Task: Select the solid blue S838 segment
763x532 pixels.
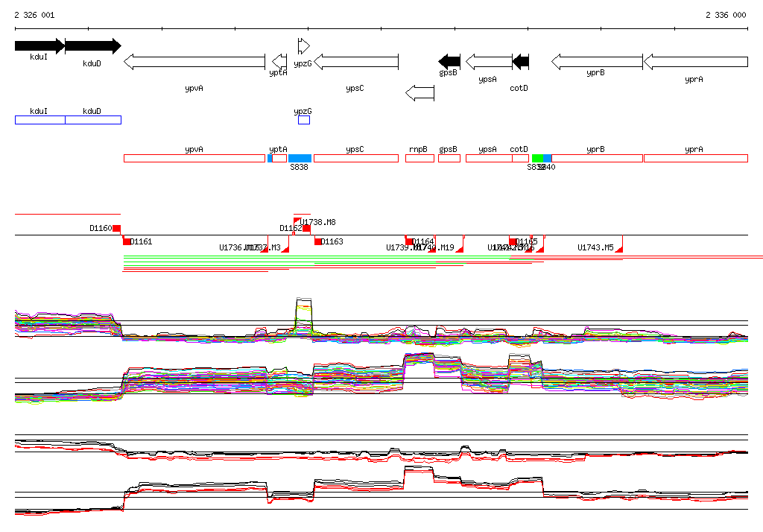Action: (x=300, y=158)
